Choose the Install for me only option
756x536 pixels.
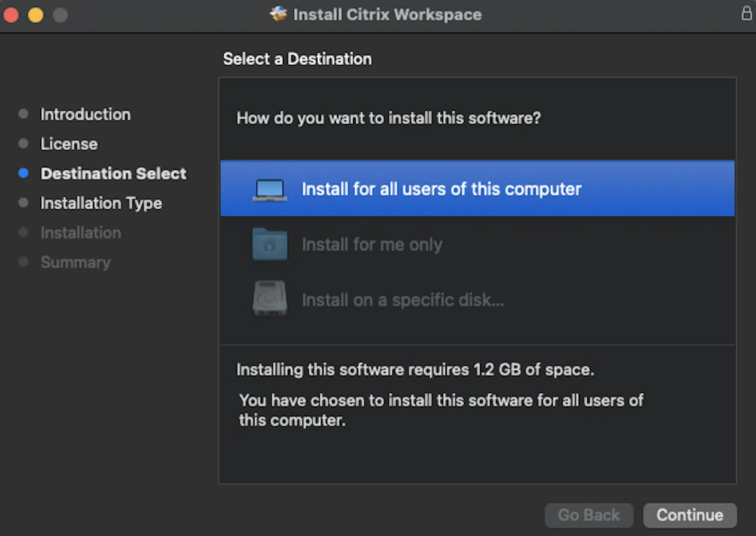click(477, 244)
